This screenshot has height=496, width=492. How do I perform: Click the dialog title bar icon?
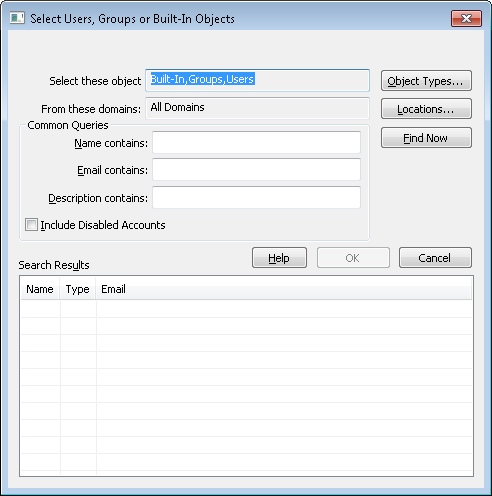17,18
